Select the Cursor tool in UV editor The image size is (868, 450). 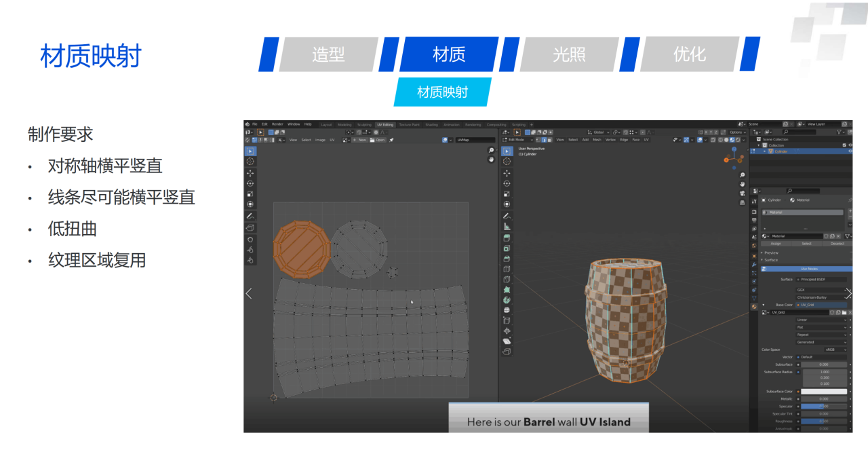250,162
